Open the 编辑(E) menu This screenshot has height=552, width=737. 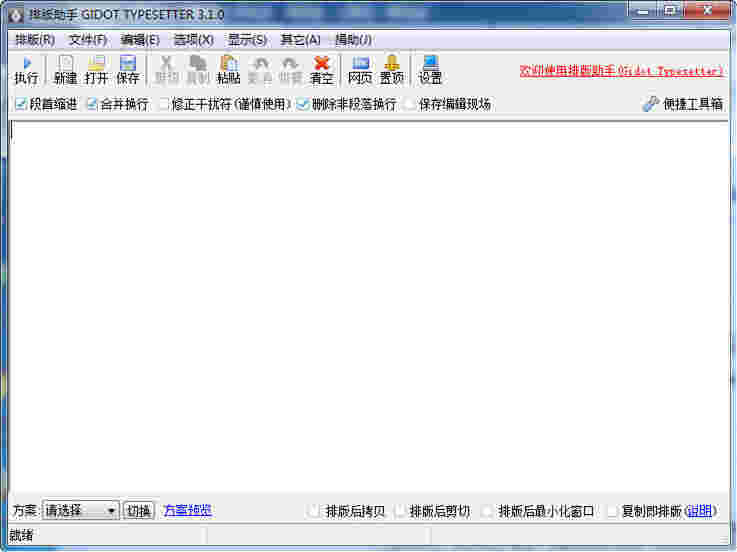(140, 40)
